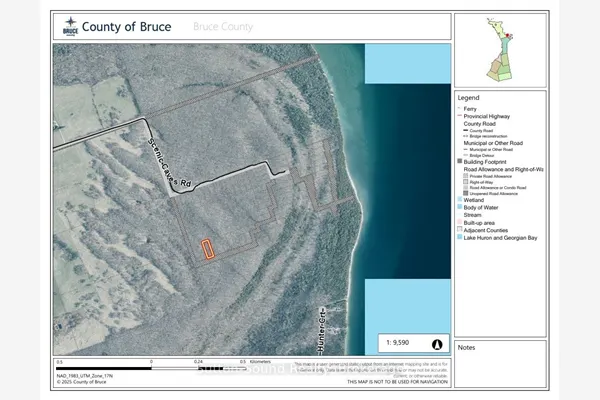Click the Legend panel heading
Image resolution: width=600 pixels, height=400 pixels.
point(469,98)
